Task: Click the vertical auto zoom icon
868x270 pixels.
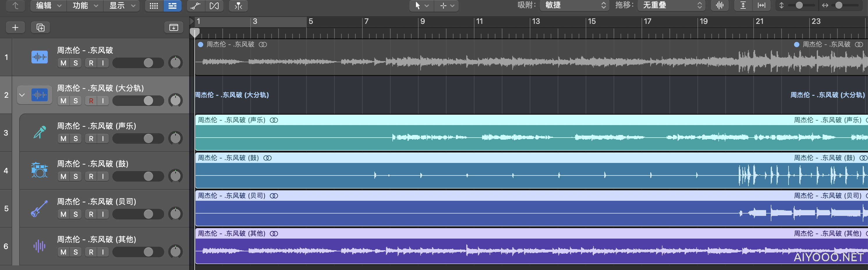Action: click(743, 6)
